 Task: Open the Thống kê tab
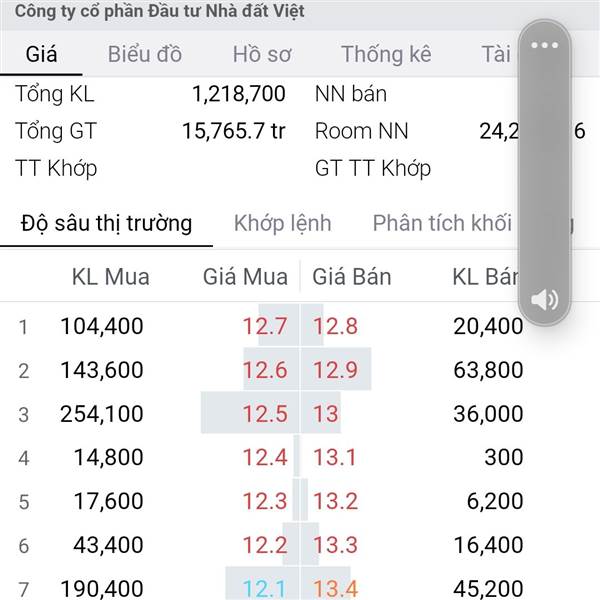point(386,54)
